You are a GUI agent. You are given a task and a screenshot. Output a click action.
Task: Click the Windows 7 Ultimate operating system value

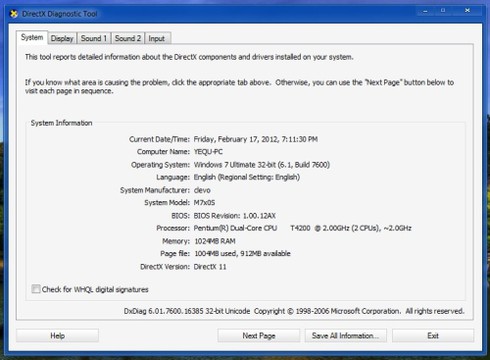[262, 165]
